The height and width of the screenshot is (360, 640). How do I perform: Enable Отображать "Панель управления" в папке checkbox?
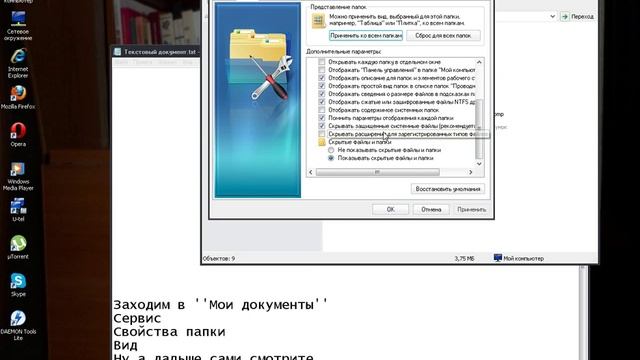point(322,70)
